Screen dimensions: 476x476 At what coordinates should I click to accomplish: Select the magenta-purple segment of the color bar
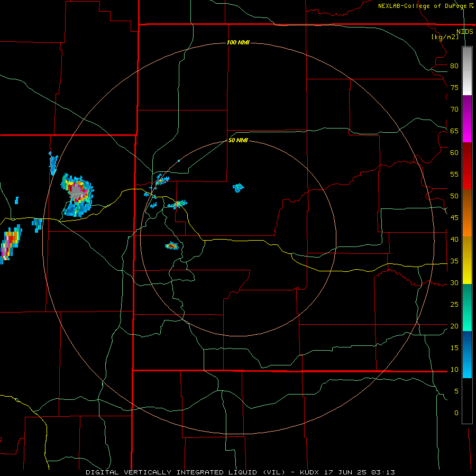click(x=467, y=118)
